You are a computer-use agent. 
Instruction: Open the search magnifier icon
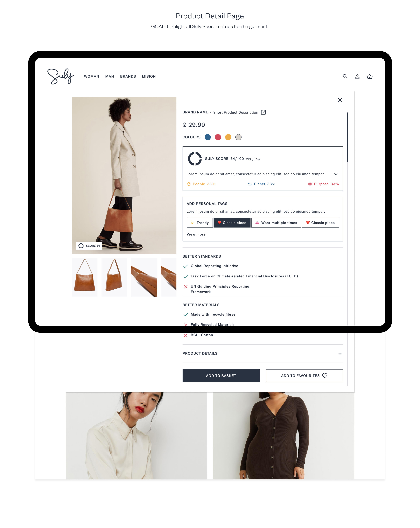[345, 76]
